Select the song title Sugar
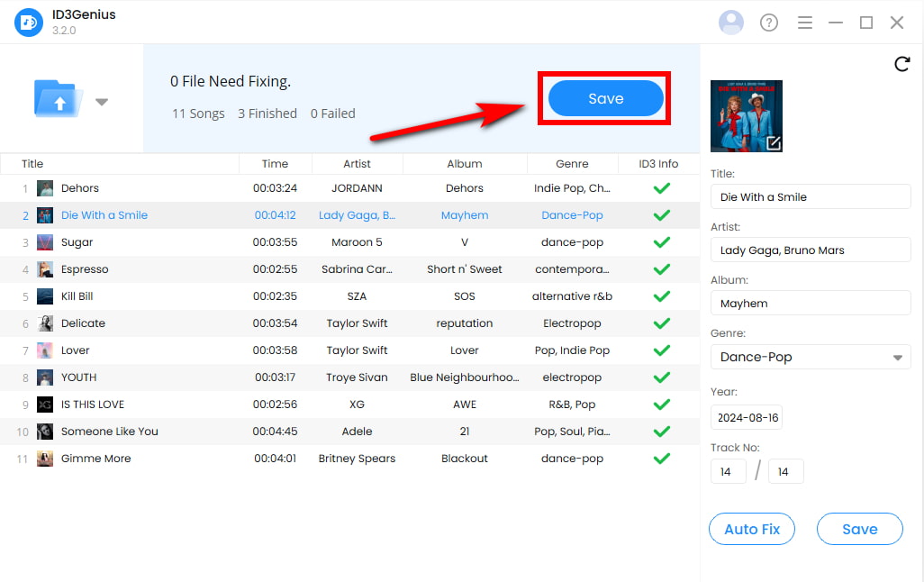The width and height of the screenshot is (924, 582). (x=77, y=242)
